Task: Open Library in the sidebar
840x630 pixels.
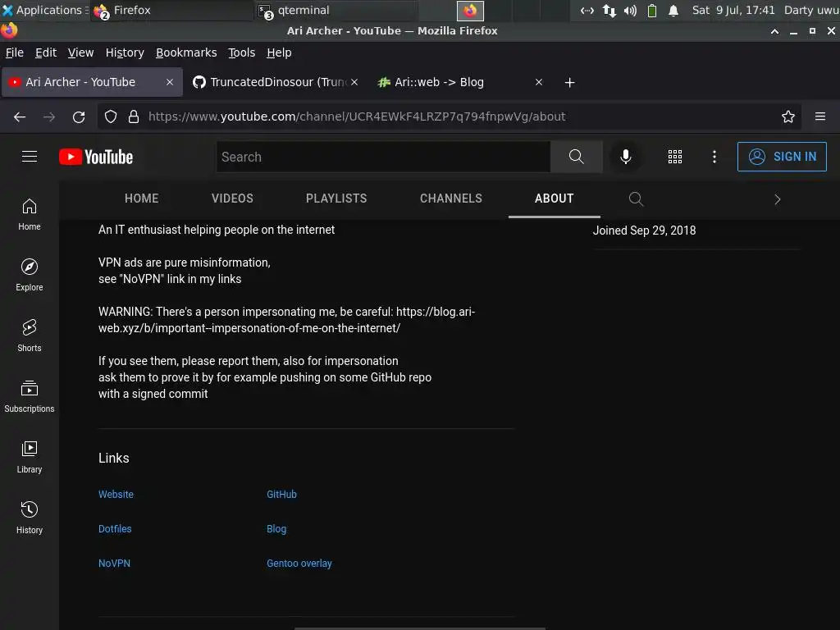Action: (30, 456)
